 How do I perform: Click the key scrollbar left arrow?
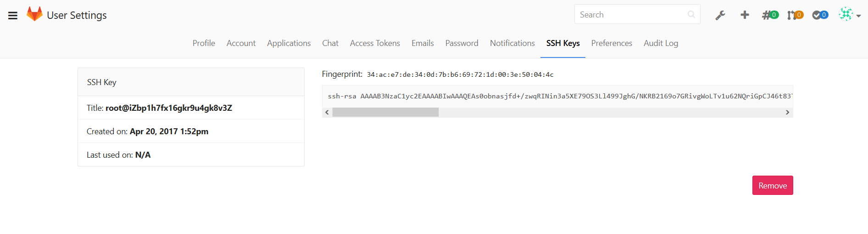[x=327, y=113]
